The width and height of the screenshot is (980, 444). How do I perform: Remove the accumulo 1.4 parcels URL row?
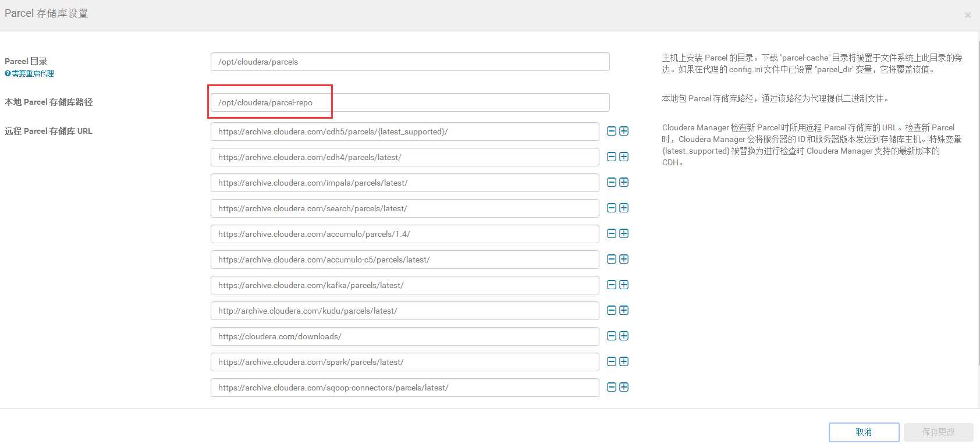pyautogui.click(x=612, y=234)
